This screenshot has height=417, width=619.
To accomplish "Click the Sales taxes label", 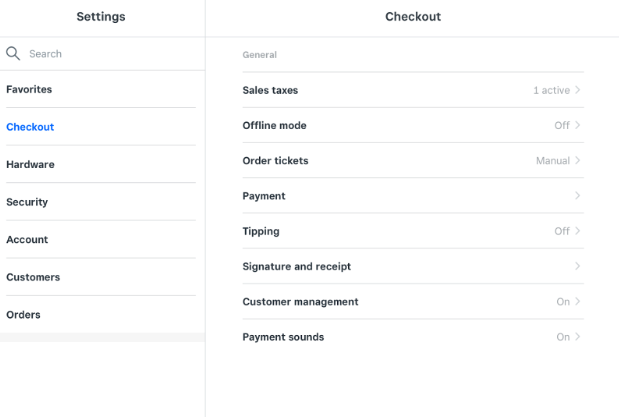I will [270, 90].
